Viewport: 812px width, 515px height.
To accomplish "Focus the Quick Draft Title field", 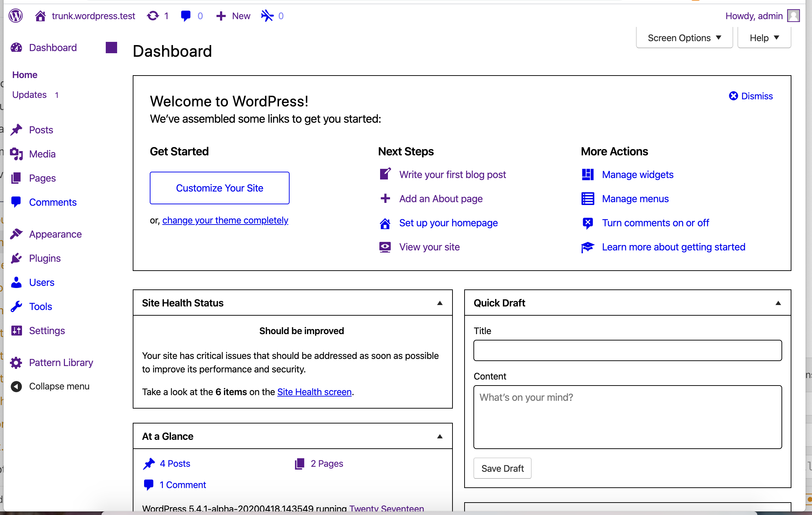I will click(627, 350).
